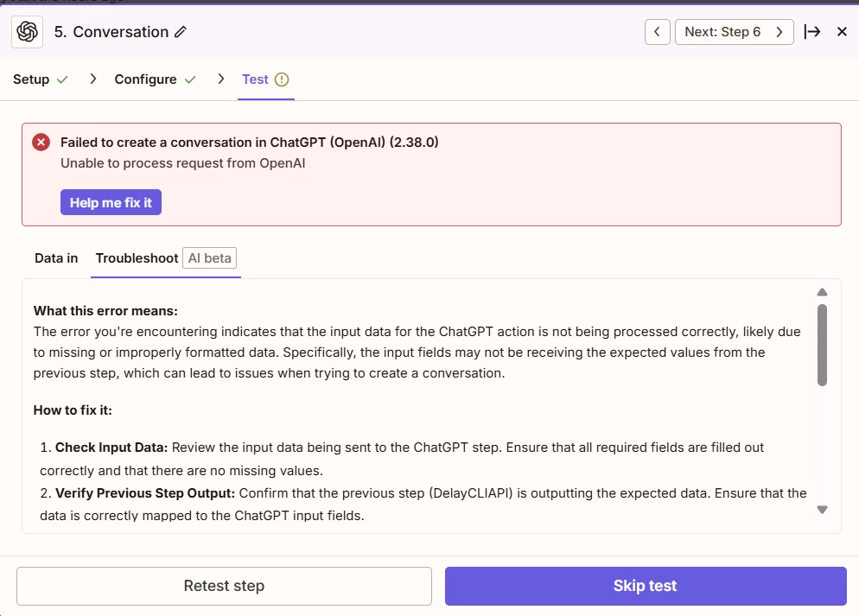859x616 pixels.
Task: Click the 'How to fix it:' heading
Action: [x=73, y=410]
